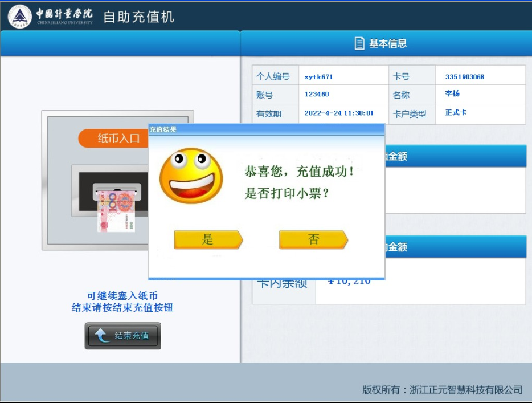Click the 可继续塞入纸币 instruction text
This screenshot has width=532, height=403.
click(122, 296)
